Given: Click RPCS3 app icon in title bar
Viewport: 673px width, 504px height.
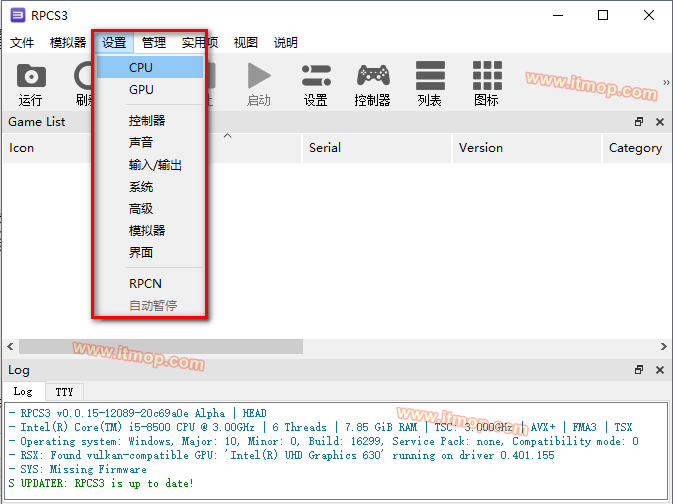Looking at the screenshot, I should click(x=18, y=15).
